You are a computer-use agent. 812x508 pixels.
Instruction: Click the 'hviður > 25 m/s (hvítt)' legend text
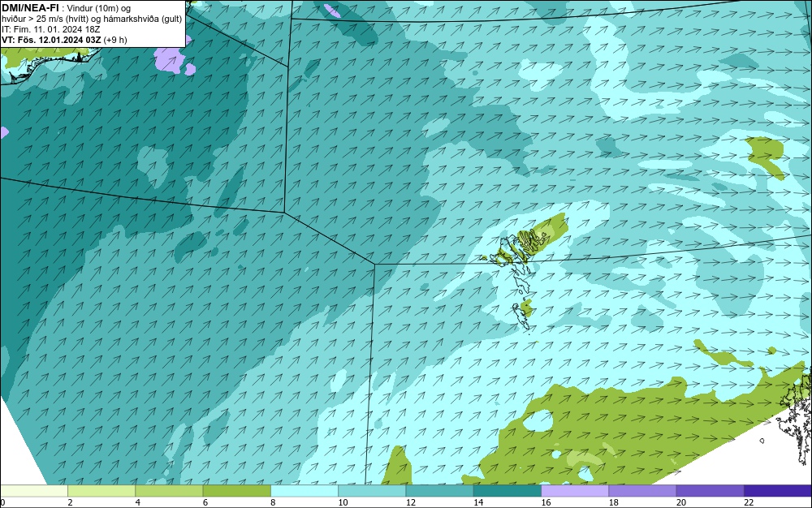[x=45, y=19]
